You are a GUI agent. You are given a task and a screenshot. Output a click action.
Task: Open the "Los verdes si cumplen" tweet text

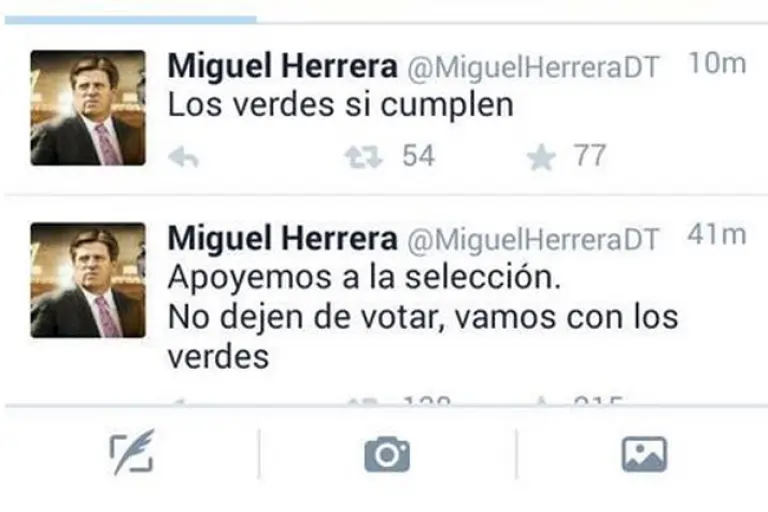point(340,105)
